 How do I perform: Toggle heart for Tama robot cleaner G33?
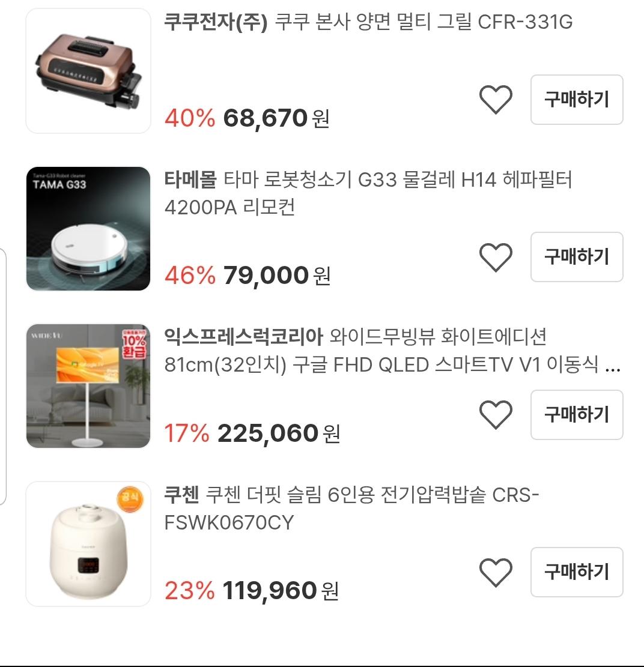coord(496,258)
